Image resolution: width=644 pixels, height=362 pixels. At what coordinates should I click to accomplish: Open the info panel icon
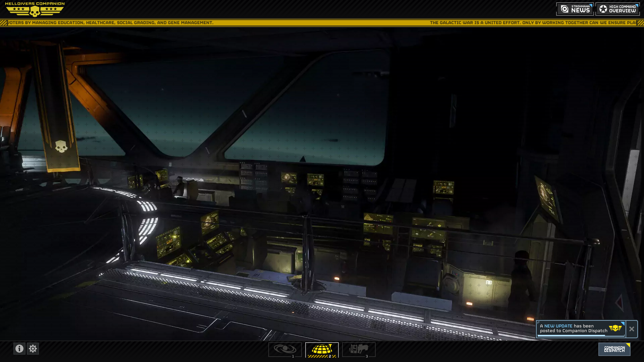click(19, 349)
